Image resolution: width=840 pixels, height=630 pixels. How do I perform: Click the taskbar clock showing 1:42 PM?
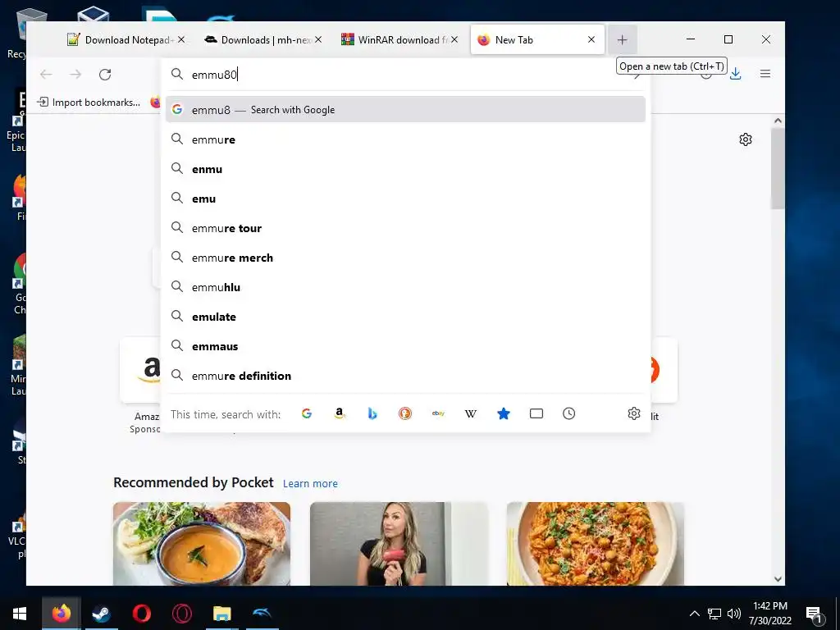pos(769,614)
